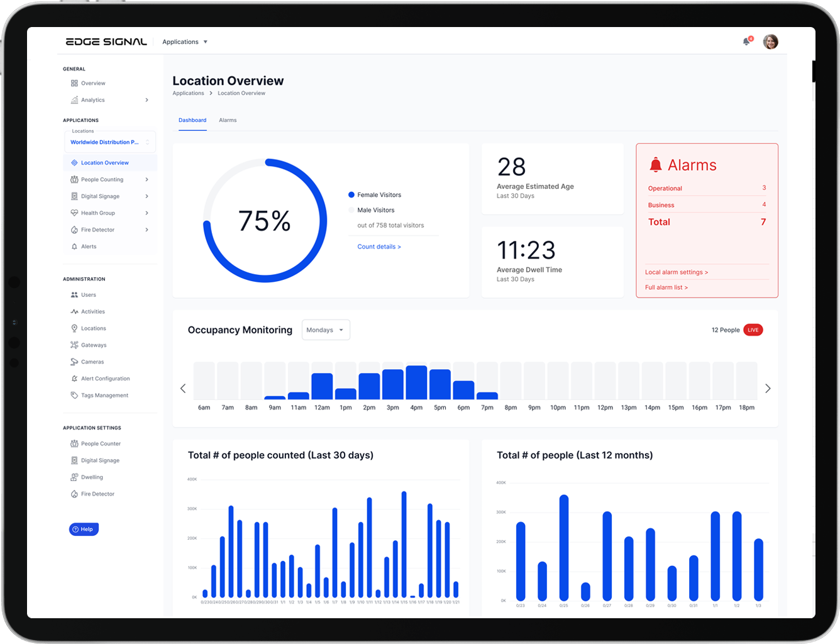
Task: Open the notifications bell with red badge
Action: point(746,41)
